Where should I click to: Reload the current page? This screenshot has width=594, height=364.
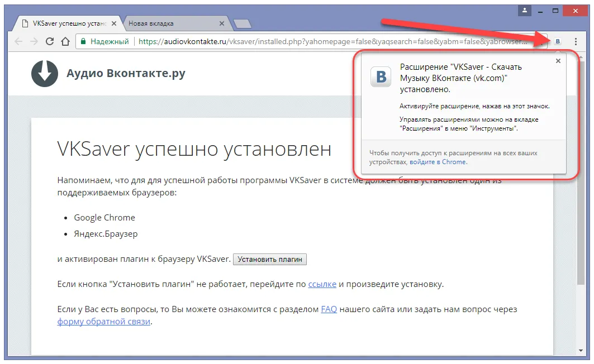pos(50,41)
